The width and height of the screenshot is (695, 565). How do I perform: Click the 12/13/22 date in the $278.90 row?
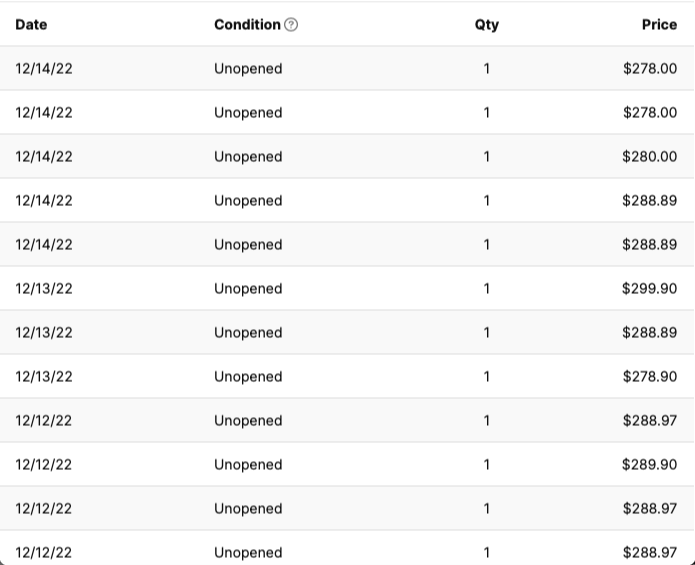tap(43, 377)
